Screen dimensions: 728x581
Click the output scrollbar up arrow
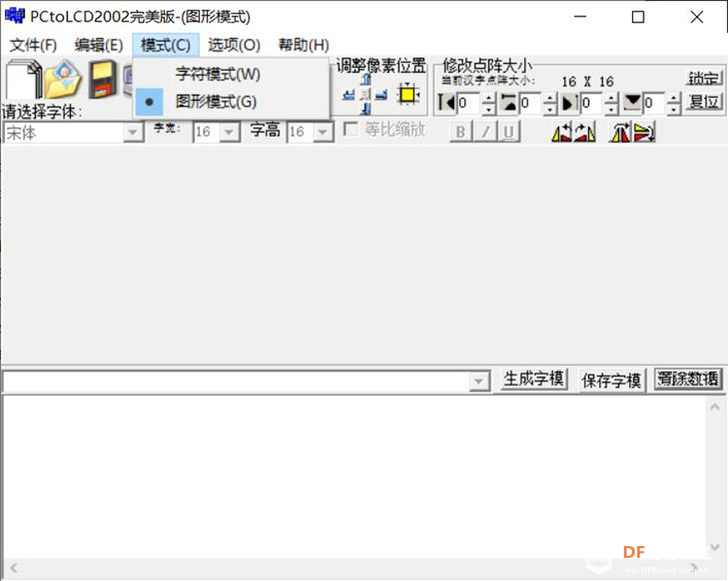click(714, 407)
